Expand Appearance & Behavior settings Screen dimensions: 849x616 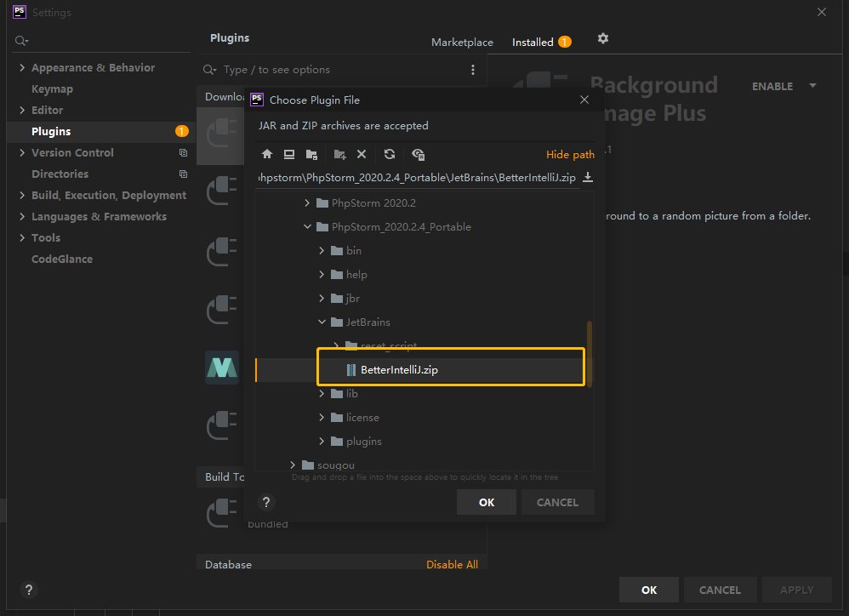pos(22,68)
